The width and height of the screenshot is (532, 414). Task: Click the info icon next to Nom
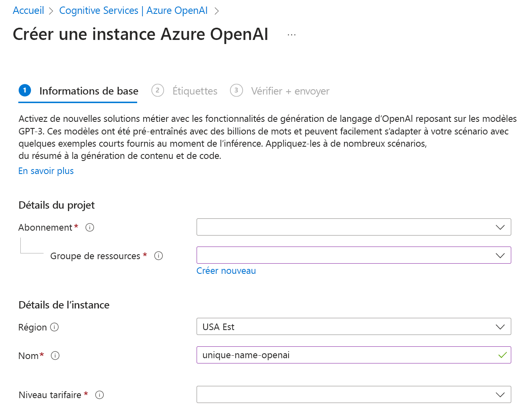(55, 355)
